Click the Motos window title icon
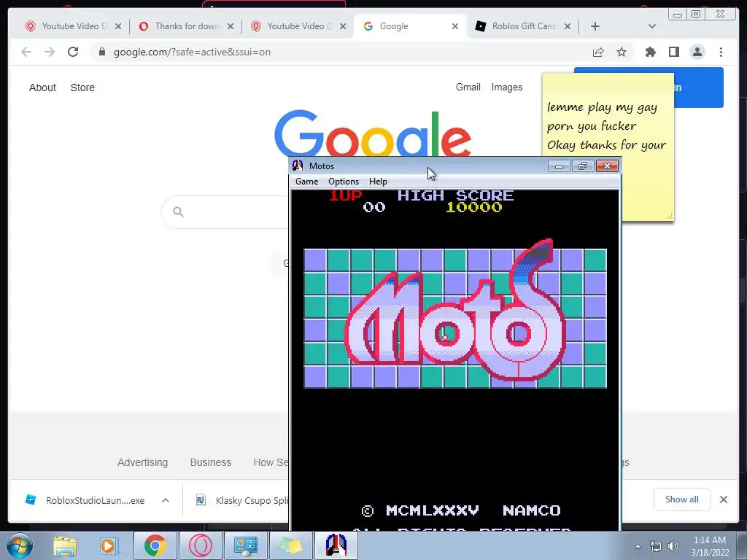 pyautogui.click(x=298, y=166)
